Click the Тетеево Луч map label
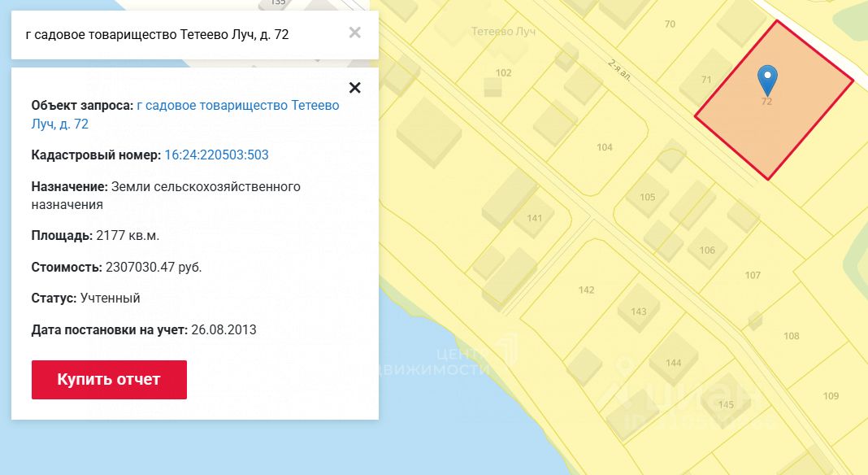This screenshot has width=868, height=475. point(503,32)
